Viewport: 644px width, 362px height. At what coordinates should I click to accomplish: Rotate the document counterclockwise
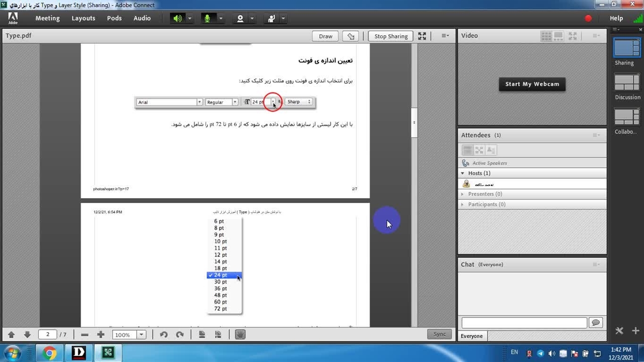(164, 335)
